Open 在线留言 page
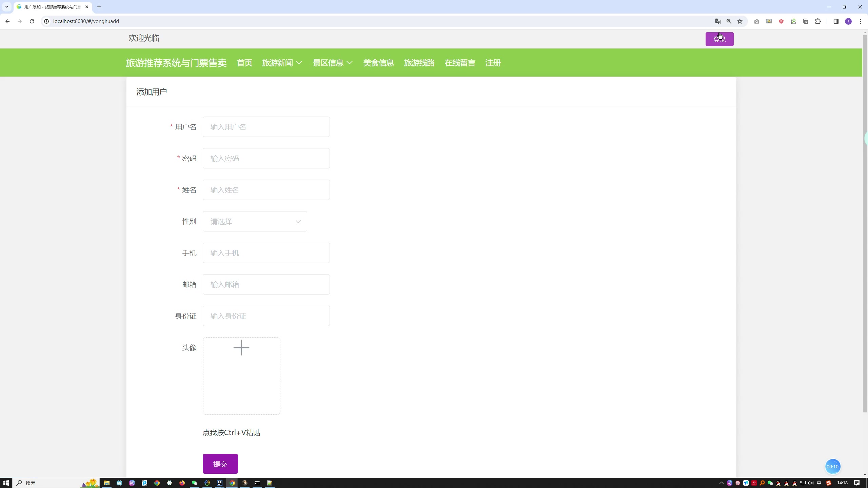Image resolution: width=868 pixels, height=488 pixels. point(460,63)
